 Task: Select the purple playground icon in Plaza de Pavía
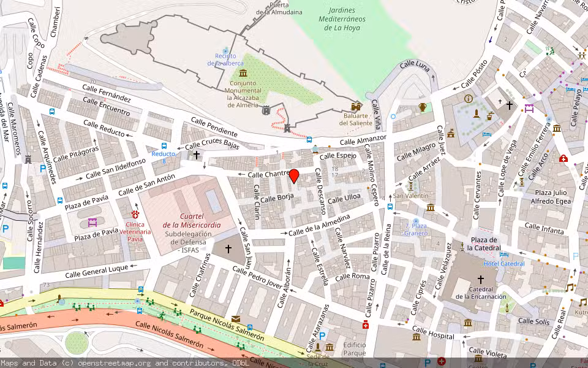point(92,223)
